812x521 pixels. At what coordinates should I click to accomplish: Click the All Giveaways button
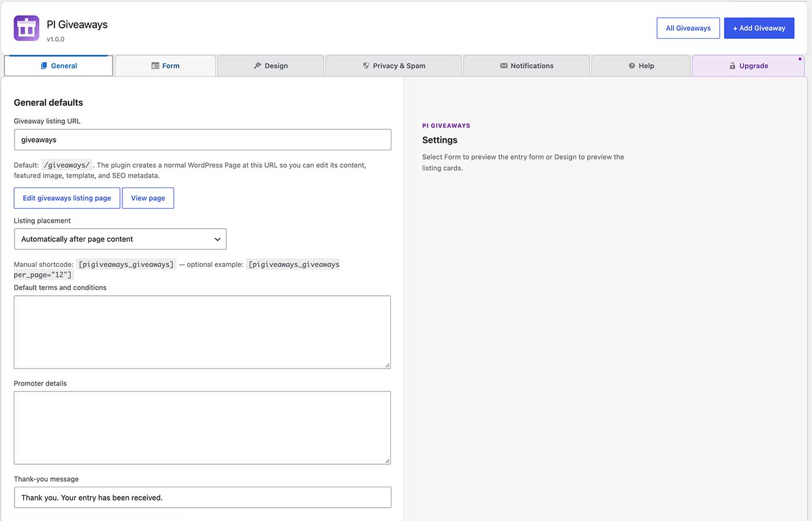(x=688, y=28)
